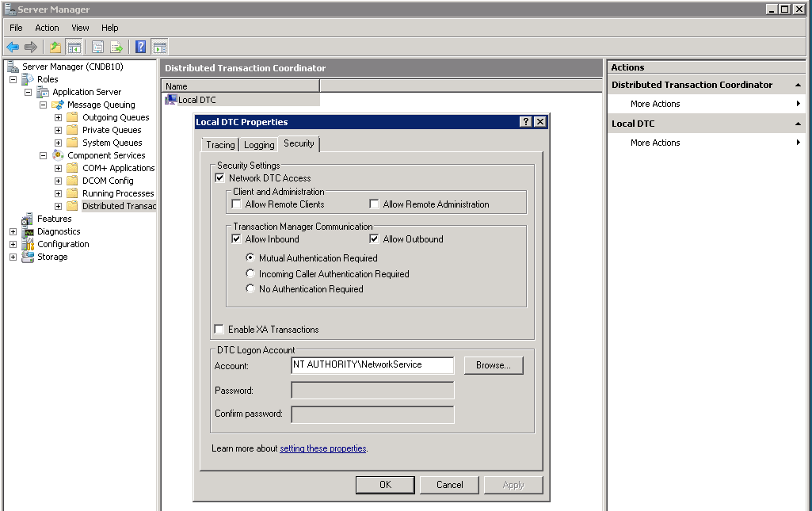Select the Message Queuing node icon

57,104
